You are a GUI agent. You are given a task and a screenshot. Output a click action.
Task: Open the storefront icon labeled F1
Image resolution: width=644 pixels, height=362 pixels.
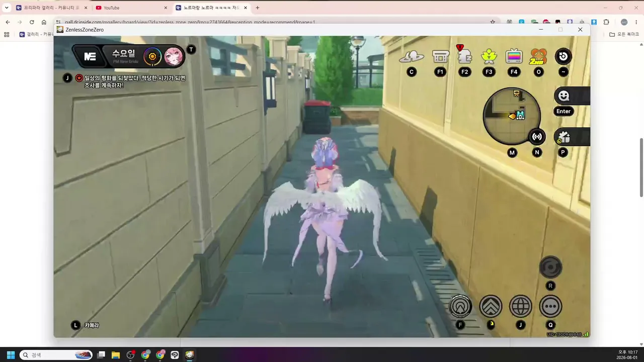click(x=440, y=56)
